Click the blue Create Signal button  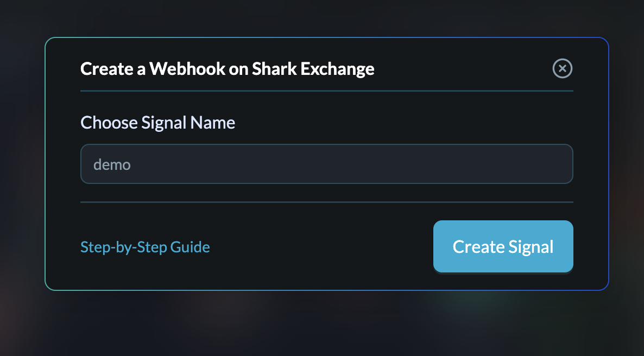point(503,246)
